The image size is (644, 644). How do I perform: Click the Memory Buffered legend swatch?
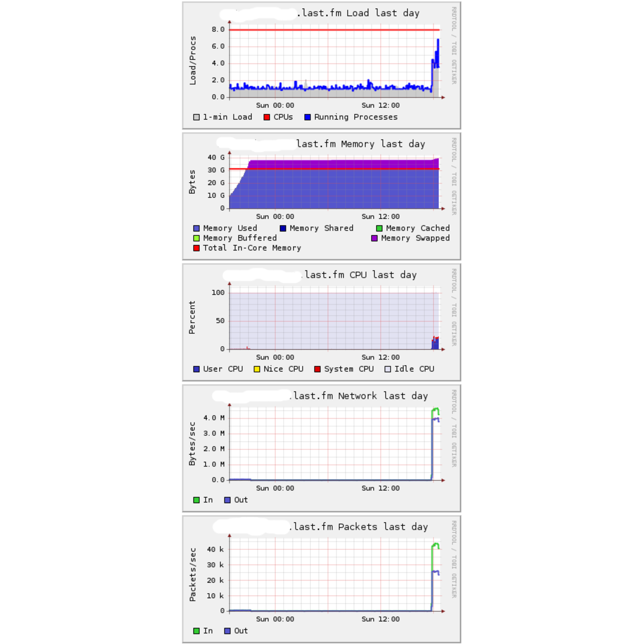pyautogui.click(x=196, y=238)
